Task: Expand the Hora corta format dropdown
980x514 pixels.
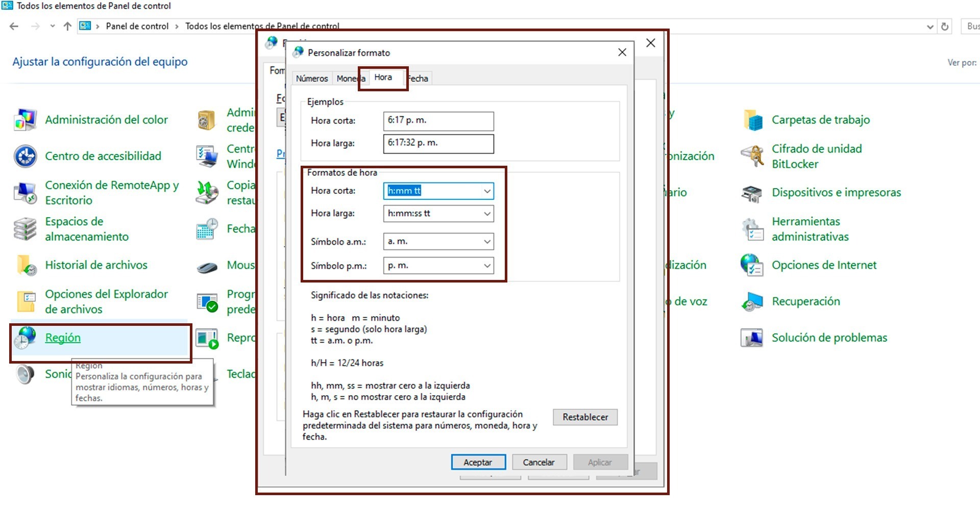Action: [487, 191]
